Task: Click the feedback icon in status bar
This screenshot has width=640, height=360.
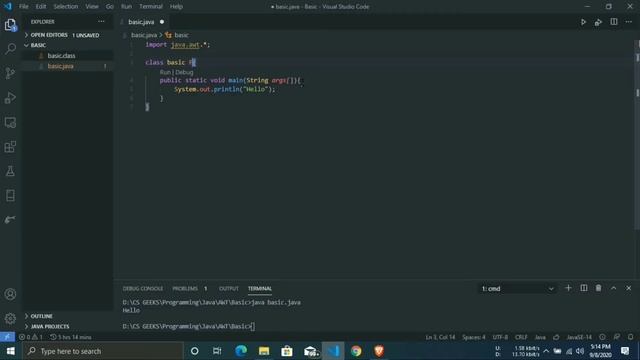Action: pyautogui.click(x=617, y=337)
